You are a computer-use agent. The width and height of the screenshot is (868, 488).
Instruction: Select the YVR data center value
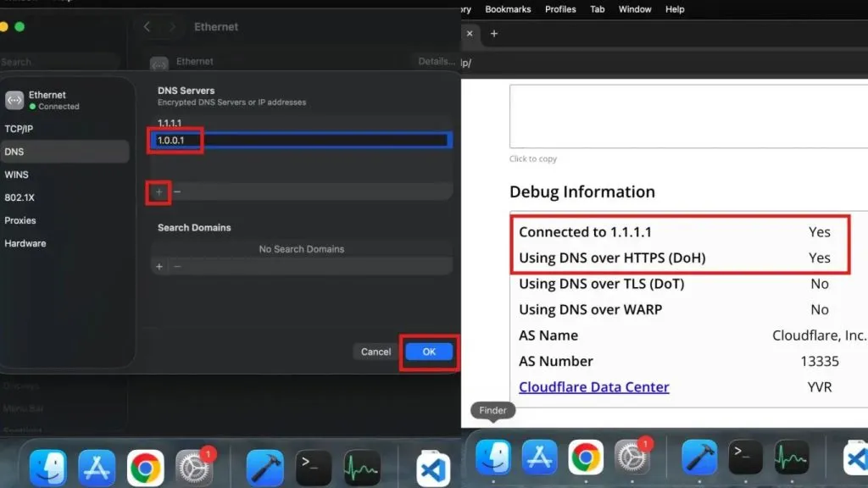(x=820, y=386)
